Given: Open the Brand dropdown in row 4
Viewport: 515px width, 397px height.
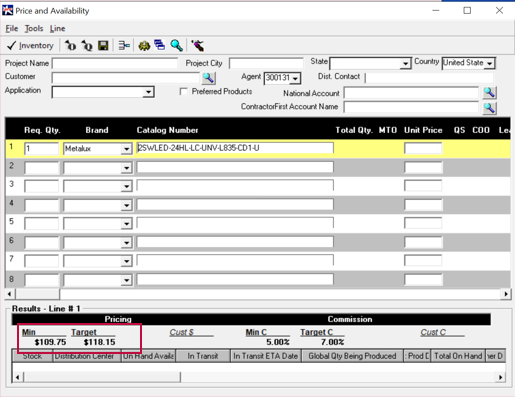Looking at the screenshot, I should pos(127,205).
